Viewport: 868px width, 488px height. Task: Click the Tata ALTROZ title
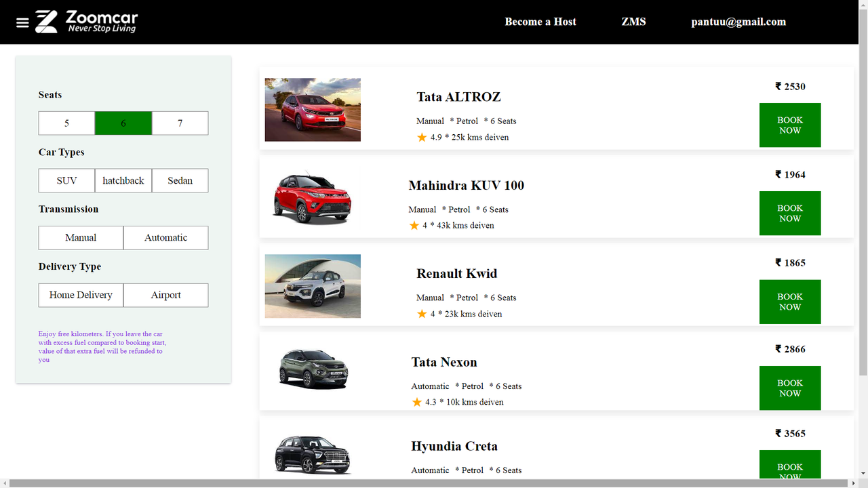coord(458,97)
